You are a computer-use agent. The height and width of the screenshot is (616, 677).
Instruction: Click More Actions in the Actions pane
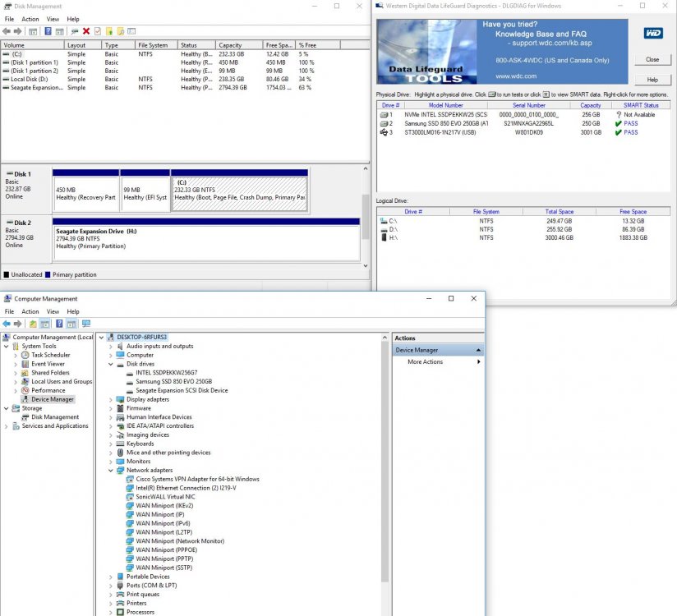coord(426,361)
